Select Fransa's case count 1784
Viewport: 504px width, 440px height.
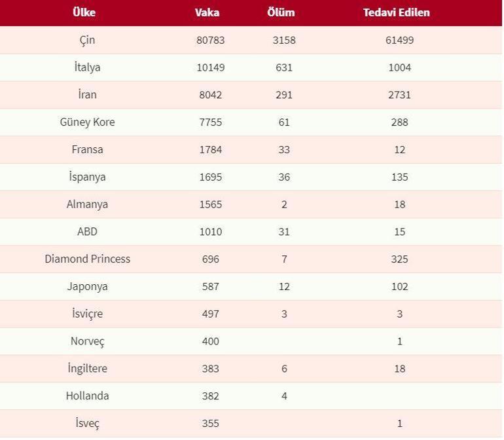pyautogui.click(x=210, y=150)
